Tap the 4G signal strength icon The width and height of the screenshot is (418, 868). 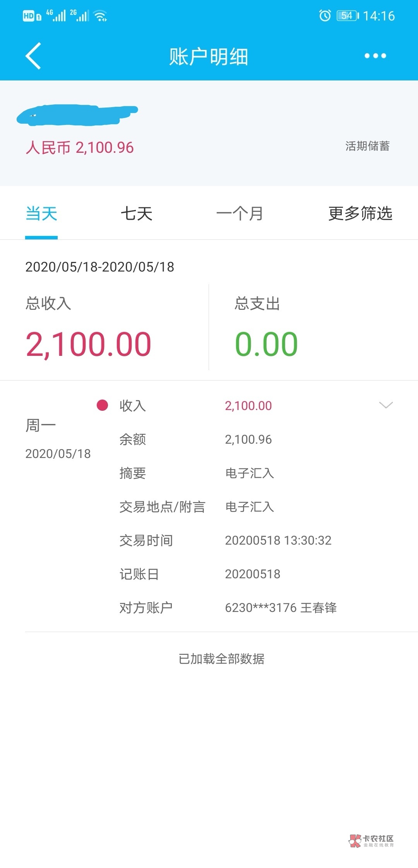(56, 15)
